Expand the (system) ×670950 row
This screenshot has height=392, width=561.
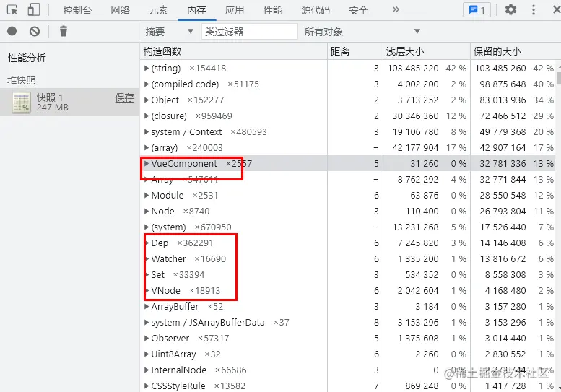[x=147, y=227]
